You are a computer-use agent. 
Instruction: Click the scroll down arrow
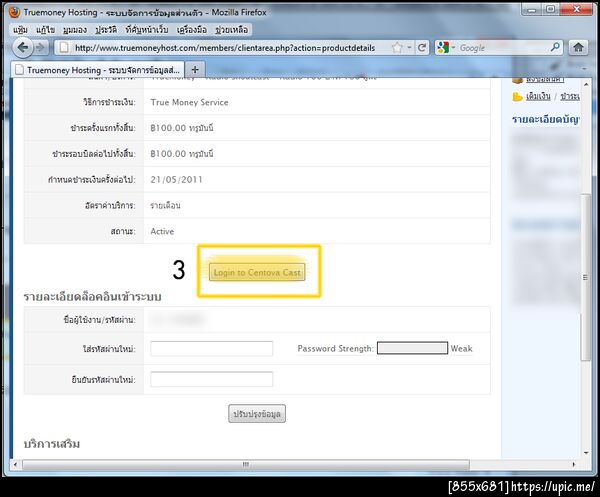click(x=586, y=453)
